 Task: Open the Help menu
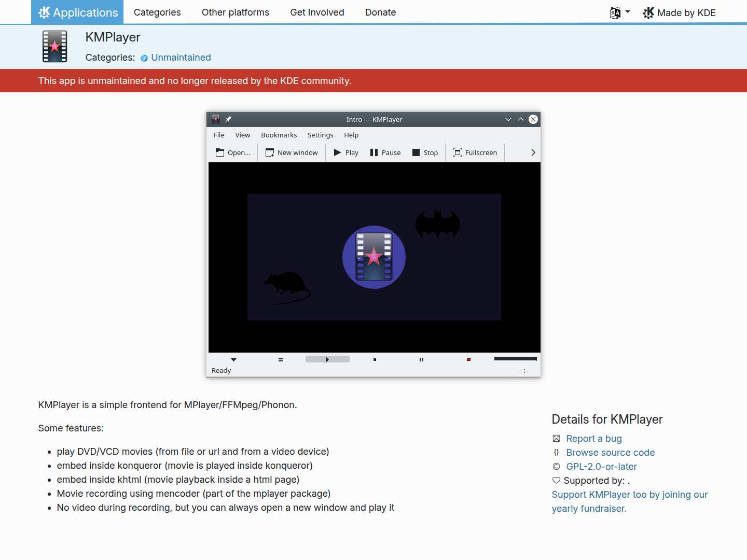(x=351, y=135)
